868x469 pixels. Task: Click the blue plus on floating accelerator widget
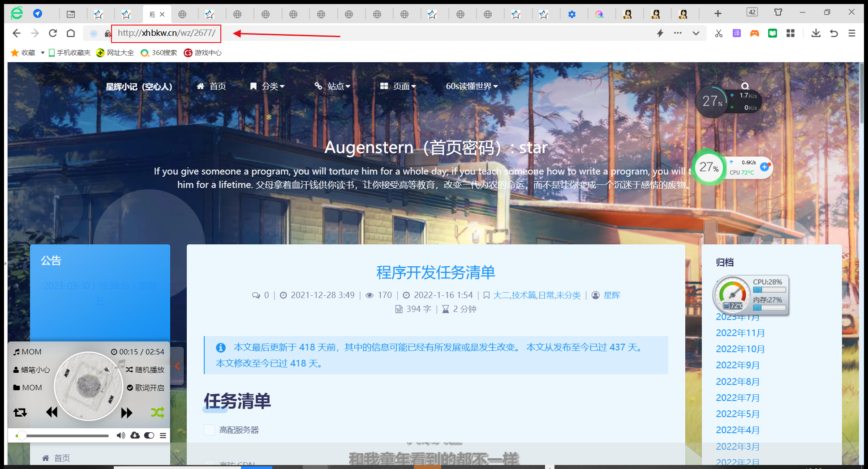[x=765, y=167]
